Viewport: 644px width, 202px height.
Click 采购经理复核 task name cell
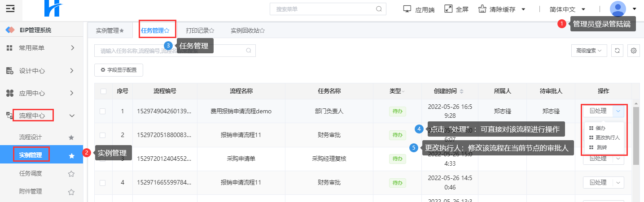329,159
